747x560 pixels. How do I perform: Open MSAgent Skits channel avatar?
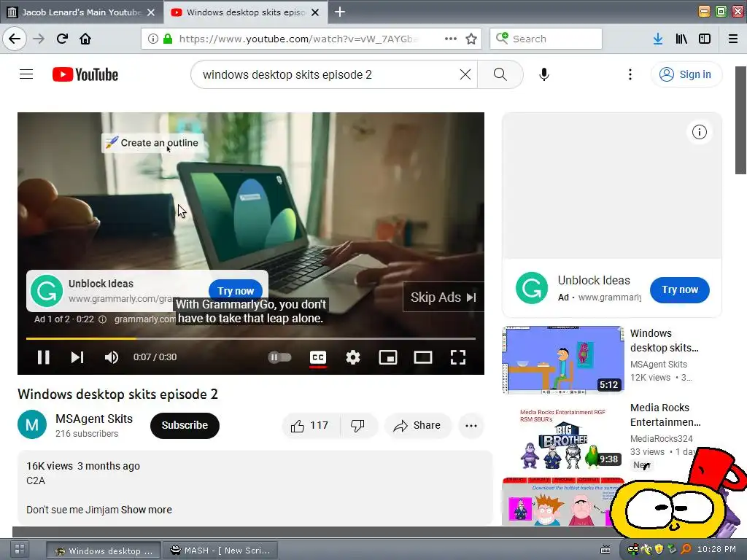32,424
